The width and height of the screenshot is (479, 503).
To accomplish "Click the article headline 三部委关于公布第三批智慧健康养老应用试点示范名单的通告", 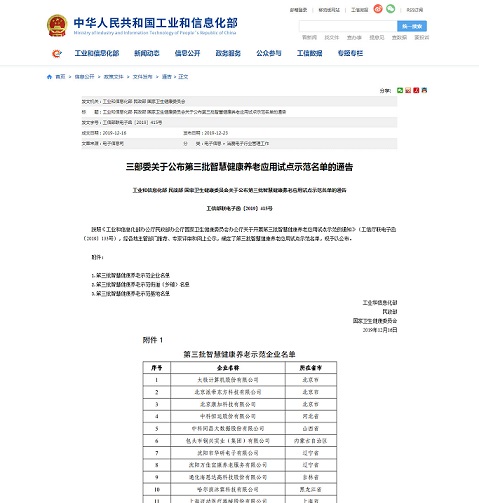I will pyautogui.click(x=239, y=167).
